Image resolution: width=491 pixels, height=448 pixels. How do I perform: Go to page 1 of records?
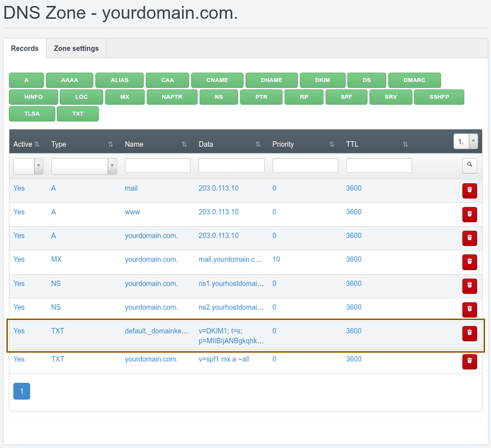tap(22, 391)
